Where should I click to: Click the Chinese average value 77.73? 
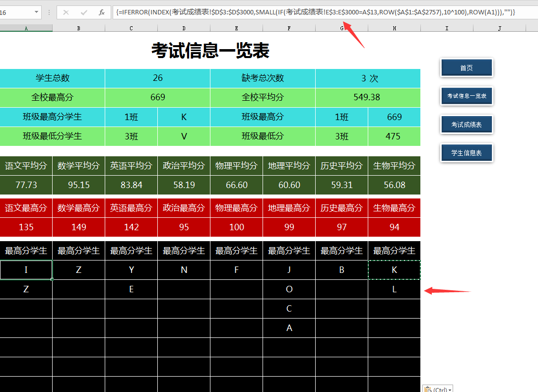pos(26,185)
